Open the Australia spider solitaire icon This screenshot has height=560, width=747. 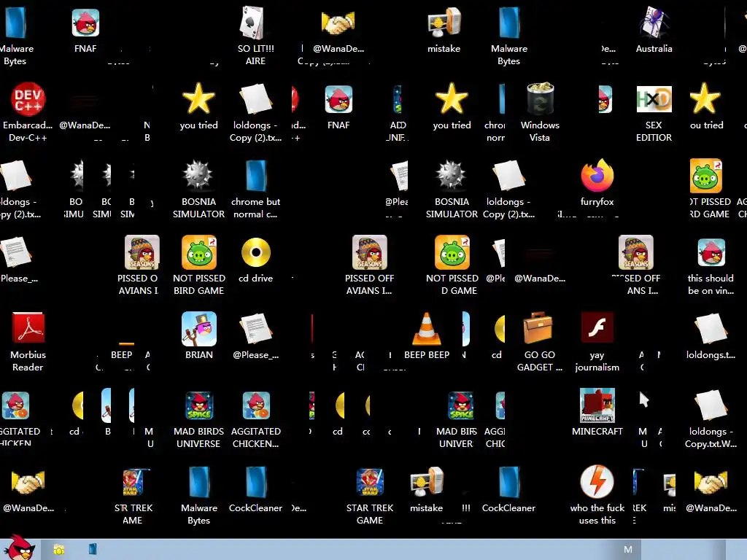pyautogui.click(x=654, y=22)
